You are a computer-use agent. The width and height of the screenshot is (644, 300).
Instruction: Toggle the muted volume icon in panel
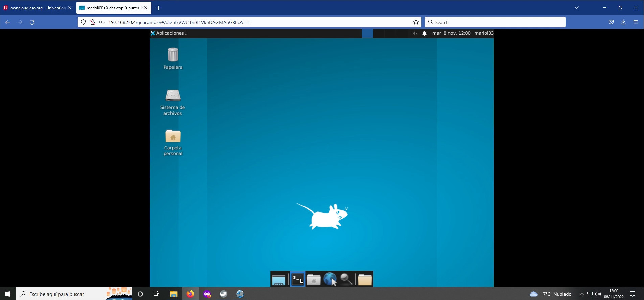click(415, 33)
